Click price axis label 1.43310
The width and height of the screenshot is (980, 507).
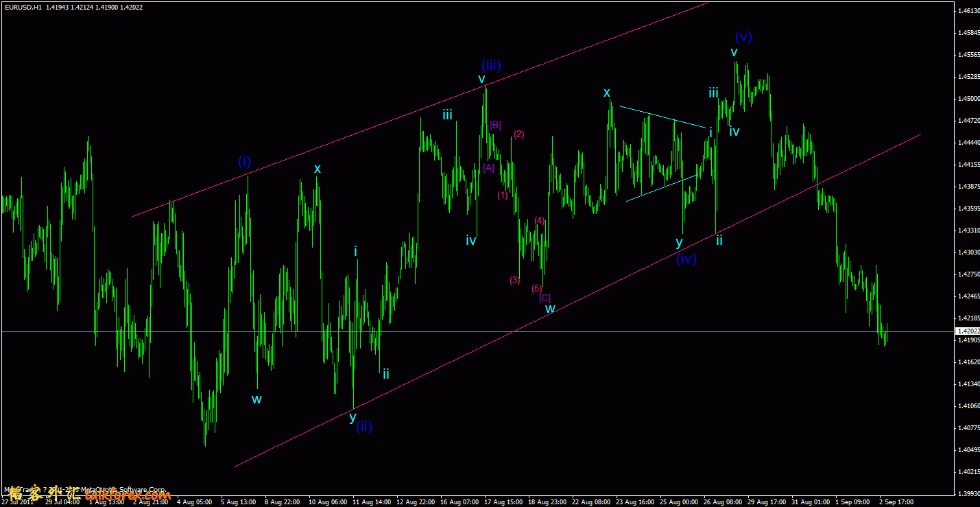click(x=968, y=231)
